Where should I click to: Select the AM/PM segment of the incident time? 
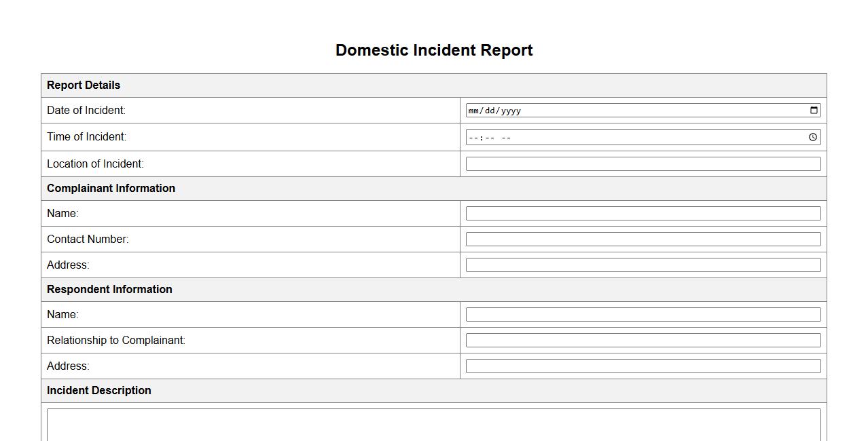pos(506,138)
